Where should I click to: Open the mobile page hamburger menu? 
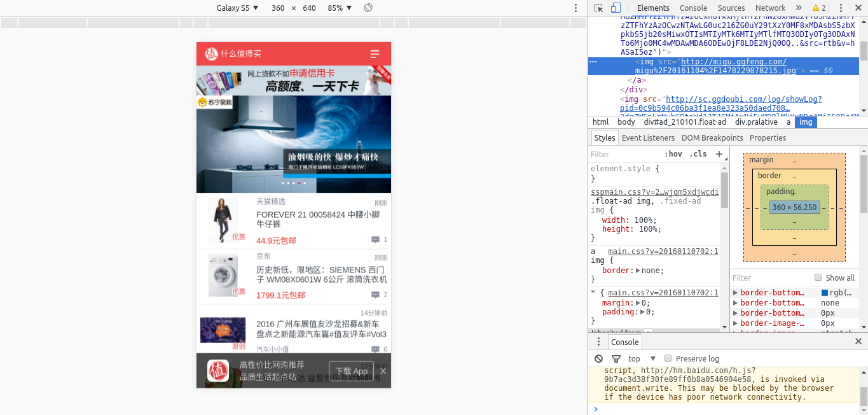coord(375,54)
